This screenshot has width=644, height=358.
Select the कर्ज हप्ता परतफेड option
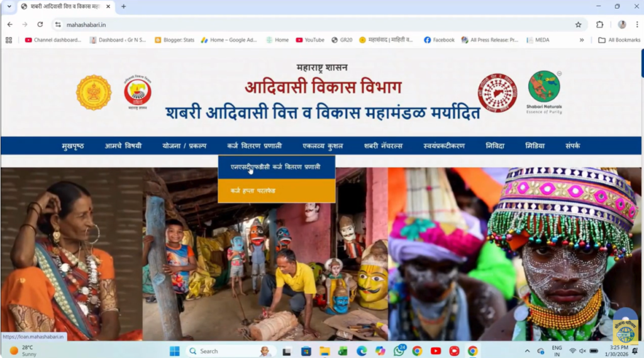(253, 190)
